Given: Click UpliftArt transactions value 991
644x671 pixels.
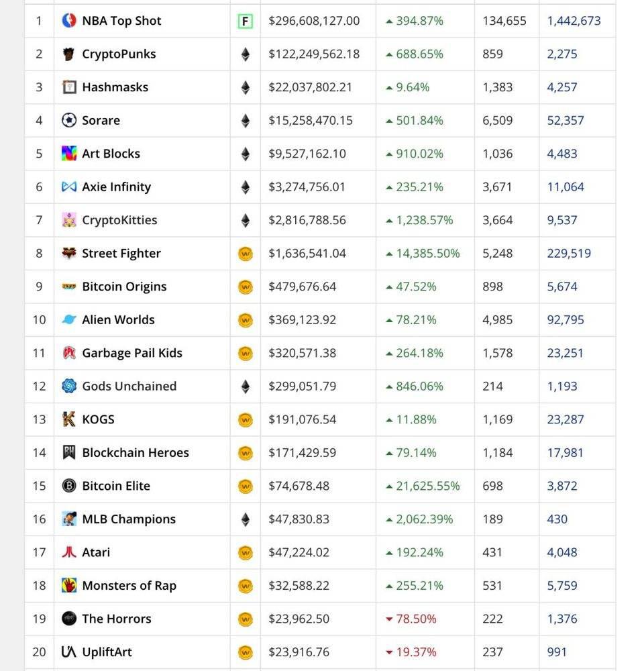Looking at the screenshot, I should pyautogui.click(x=557, y=652).
